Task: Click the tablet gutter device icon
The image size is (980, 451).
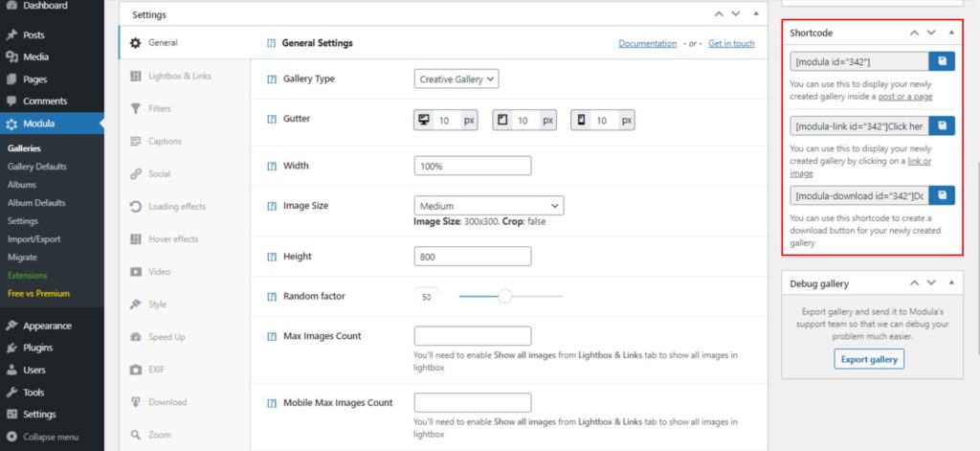Action: click(x=502, y=121)
